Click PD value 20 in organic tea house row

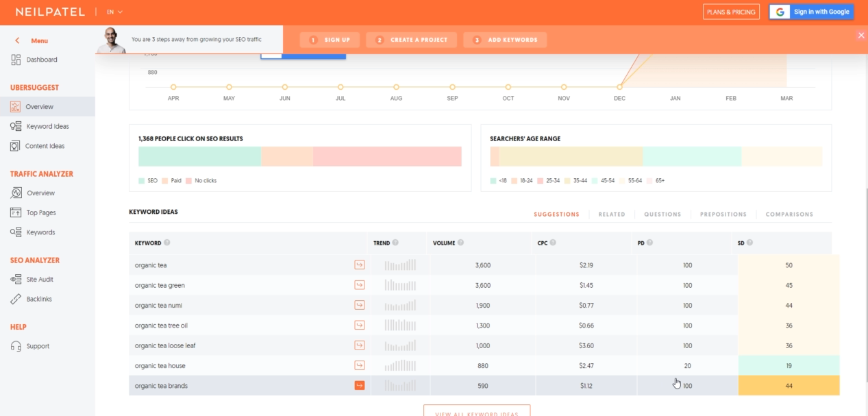[x=687, y=365]
